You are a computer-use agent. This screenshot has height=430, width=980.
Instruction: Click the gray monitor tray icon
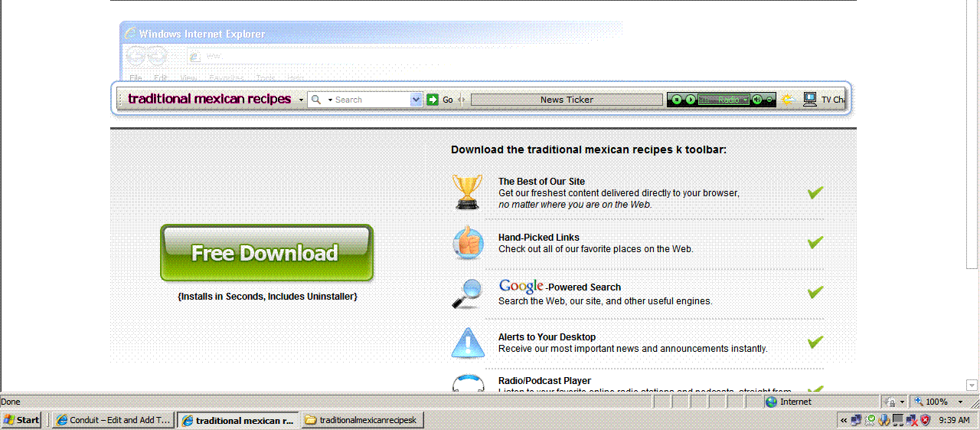[x=898, y=420]
